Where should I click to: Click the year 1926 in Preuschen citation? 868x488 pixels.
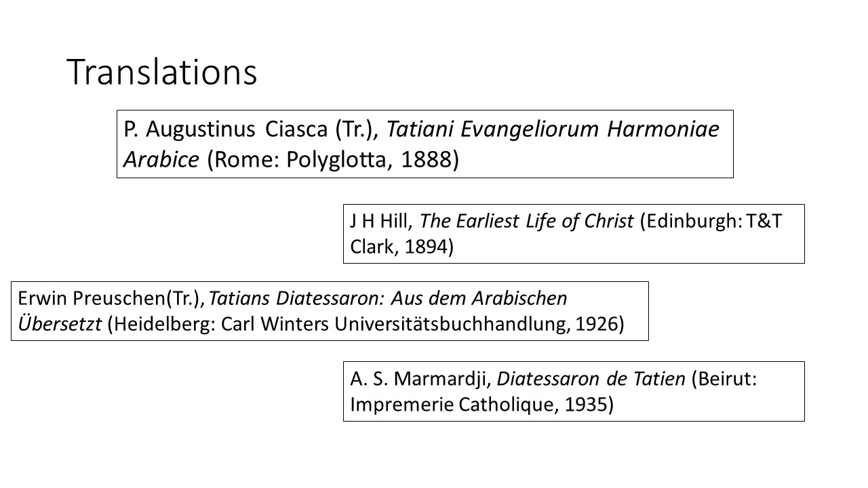tap(595, 324)
